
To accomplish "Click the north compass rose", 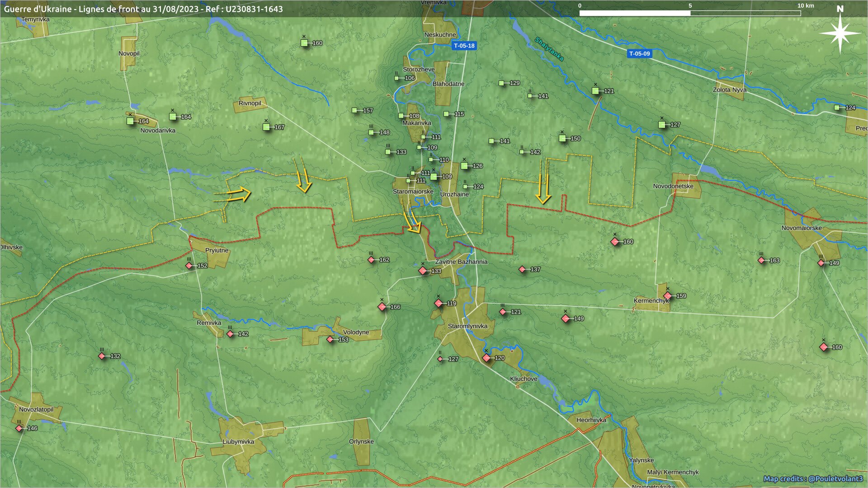I will coord(840,33).
